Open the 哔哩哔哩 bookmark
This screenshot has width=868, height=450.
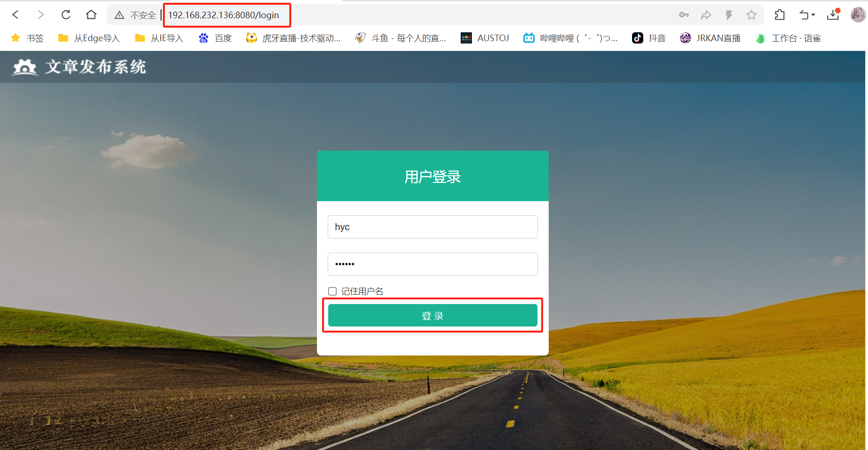[571, 38]
